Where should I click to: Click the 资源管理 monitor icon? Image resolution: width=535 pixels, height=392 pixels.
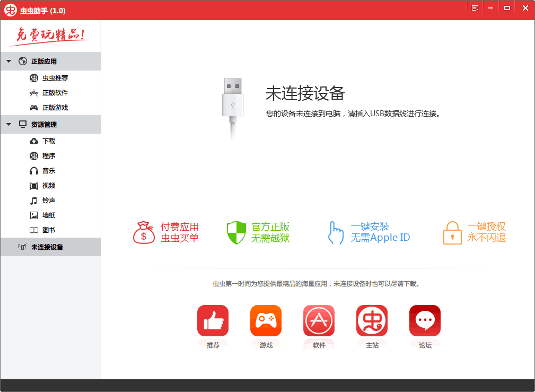(x=23, y=124)
